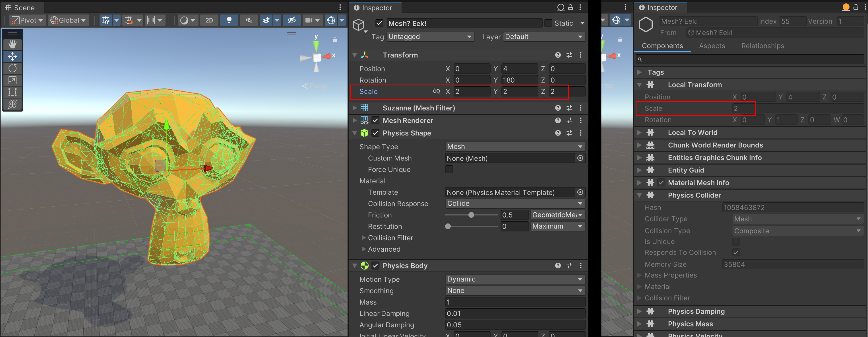Switch to the Relationships tab
The width and height of the screenshot is (868, 337).
click(762, 46)
